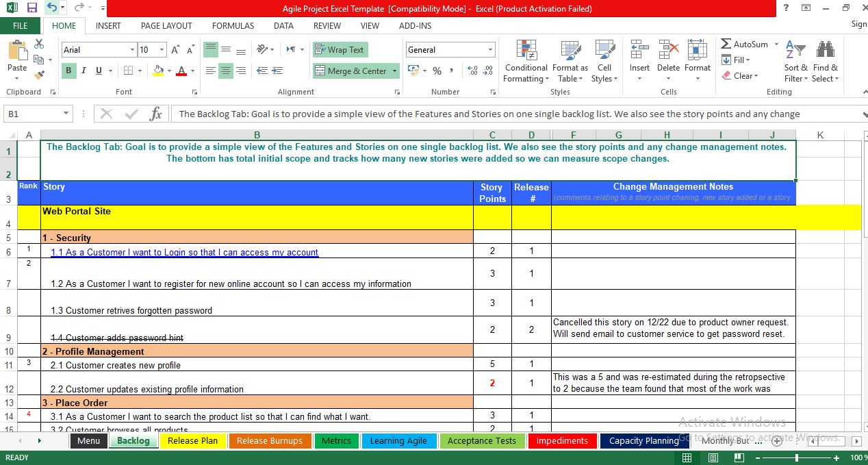Screen dimensions: 868x465
Task: Switch to the INSERT ribbon tab
Action: (108, 26)
